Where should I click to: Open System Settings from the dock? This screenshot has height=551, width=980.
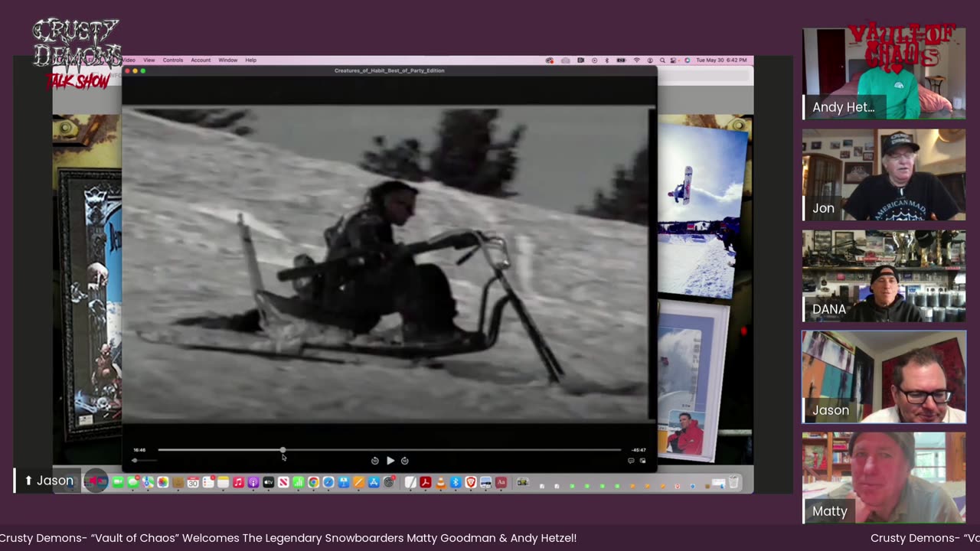tap(389, 482)
